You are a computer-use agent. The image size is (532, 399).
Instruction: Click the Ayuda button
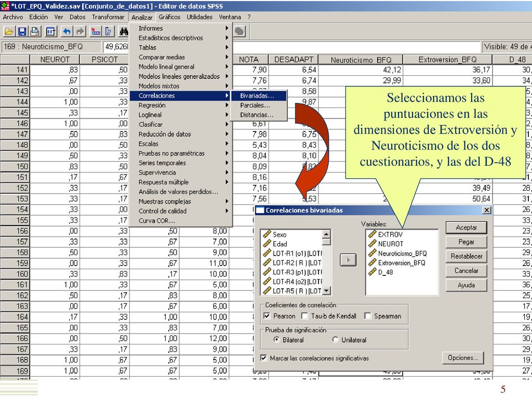coord(466,285)
